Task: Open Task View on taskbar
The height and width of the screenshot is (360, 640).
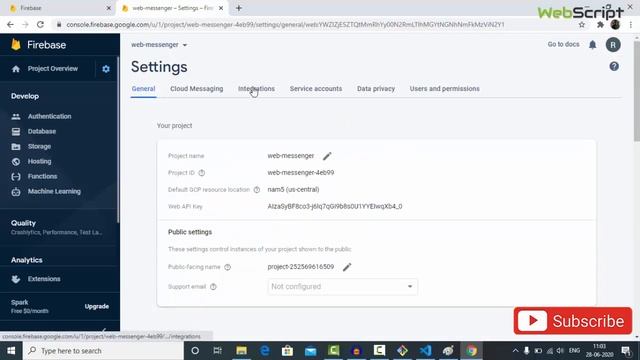Action: point(217,351)
